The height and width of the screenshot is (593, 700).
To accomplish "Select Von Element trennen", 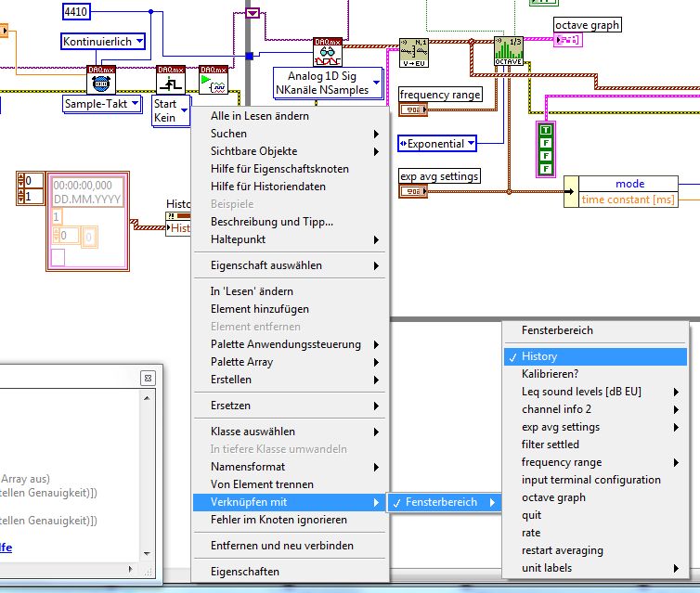I will point(290,484).
